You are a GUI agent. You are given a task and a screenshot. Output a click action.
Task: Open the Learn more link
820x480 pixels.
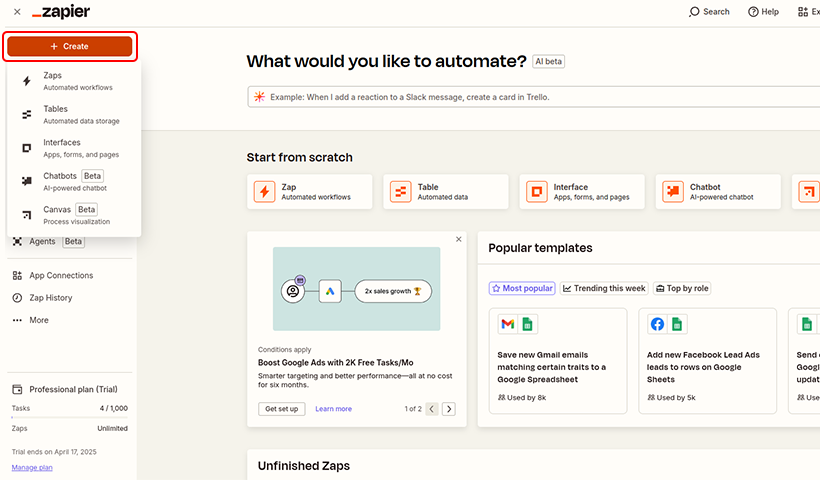[334, 409]
